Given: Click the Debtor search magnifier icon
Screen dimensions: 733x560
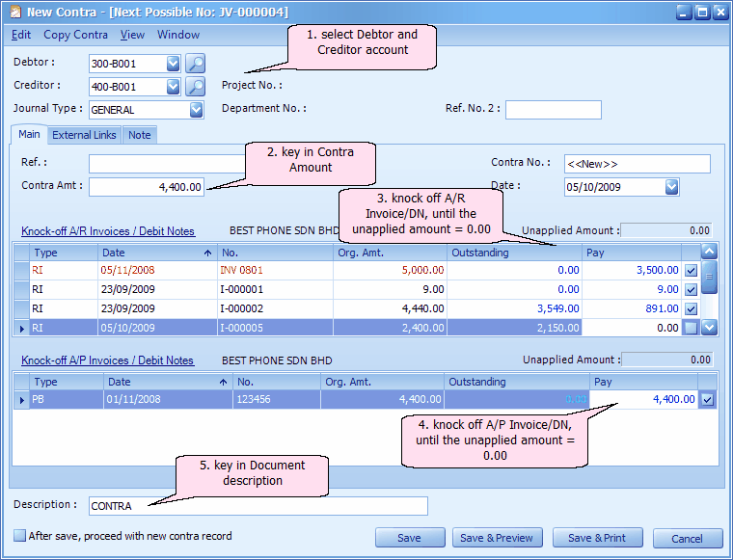Looking at the screenshot, I should [x=195, y=65].
